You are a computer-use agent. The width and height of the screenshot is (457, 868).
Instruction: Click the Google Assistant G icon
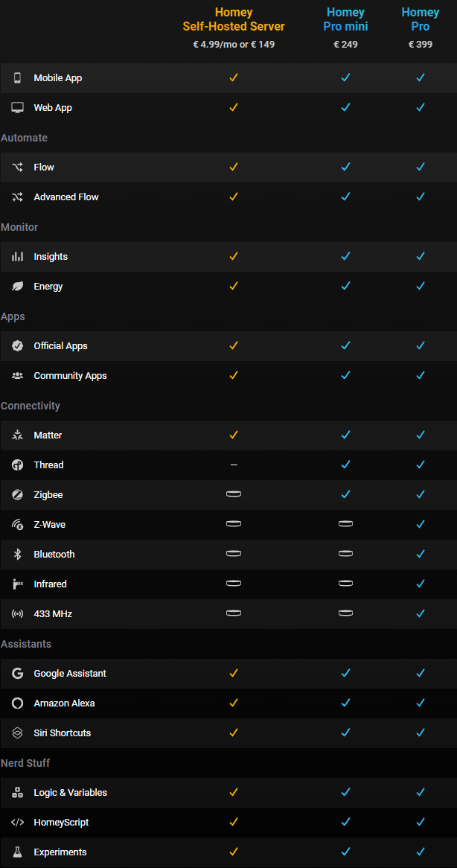pos(17,674)
